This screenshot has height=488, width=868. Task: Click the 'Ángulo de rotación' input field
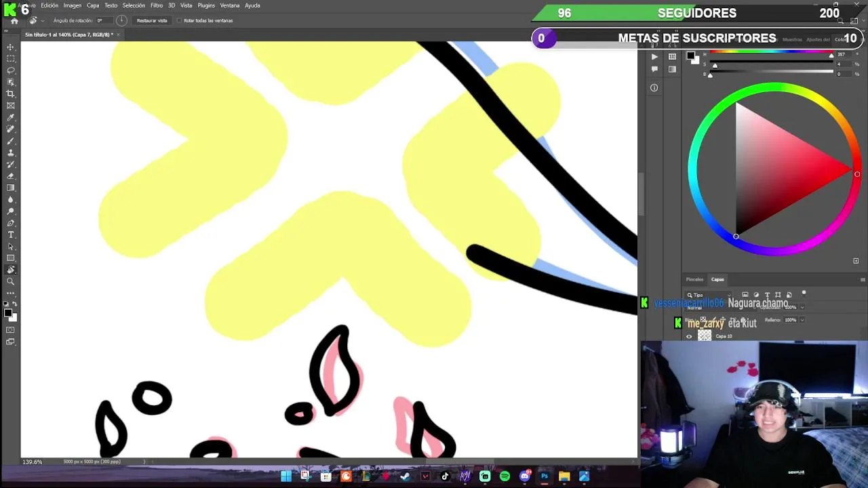pyautogui.click(x=105, y=21)
